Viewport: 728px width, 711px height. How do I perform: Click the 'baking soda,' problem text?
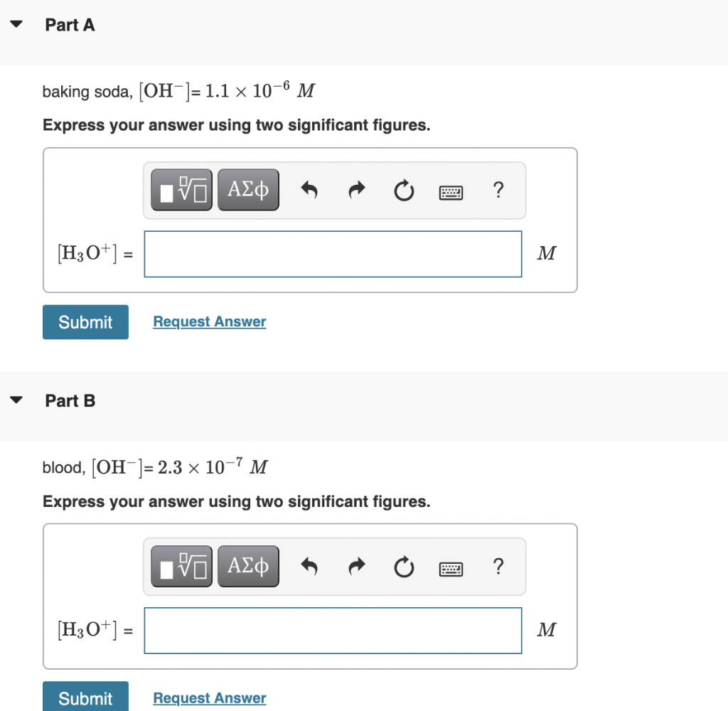(87, 92)
